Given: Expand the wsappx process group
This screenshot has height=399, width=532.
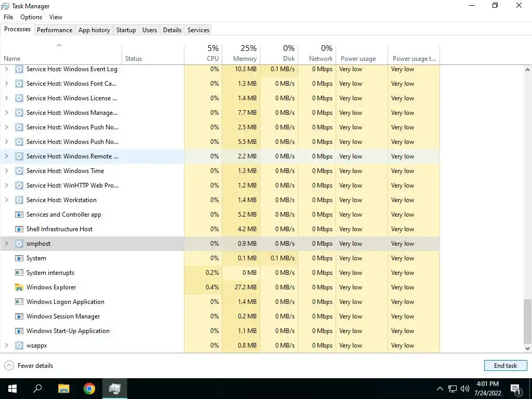Looking at the screenshot, I should tap(6, 345).
